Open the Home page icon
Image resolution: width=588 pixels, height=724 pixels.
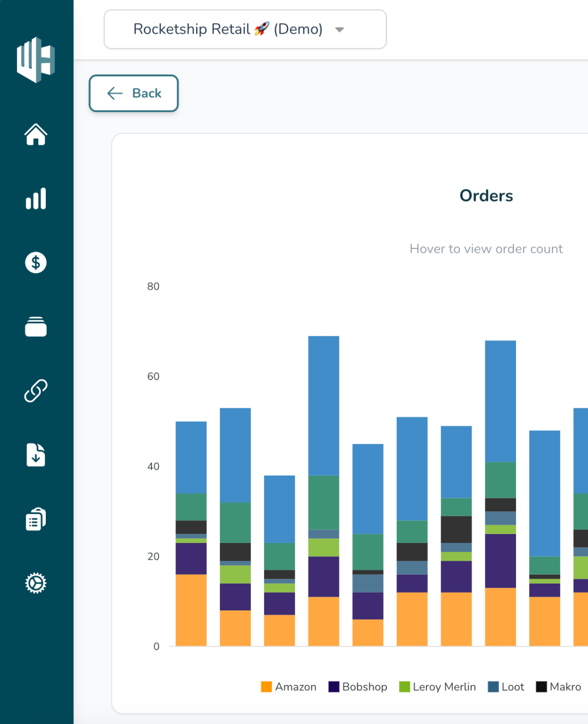[x=36, y=135]
